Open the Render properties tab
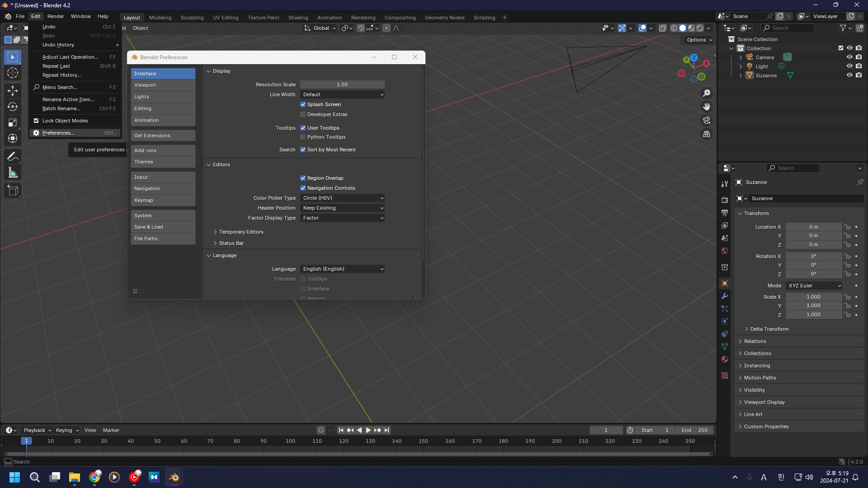 pos(725,200)
